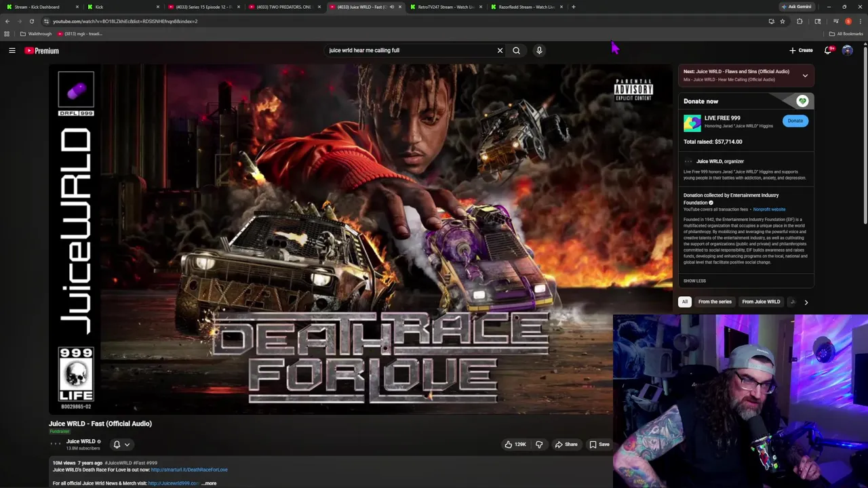Open the Fundraiser badge under title
Image resolution: width=868 pixels, height=488 pixels.
click(x=59, y=431)
